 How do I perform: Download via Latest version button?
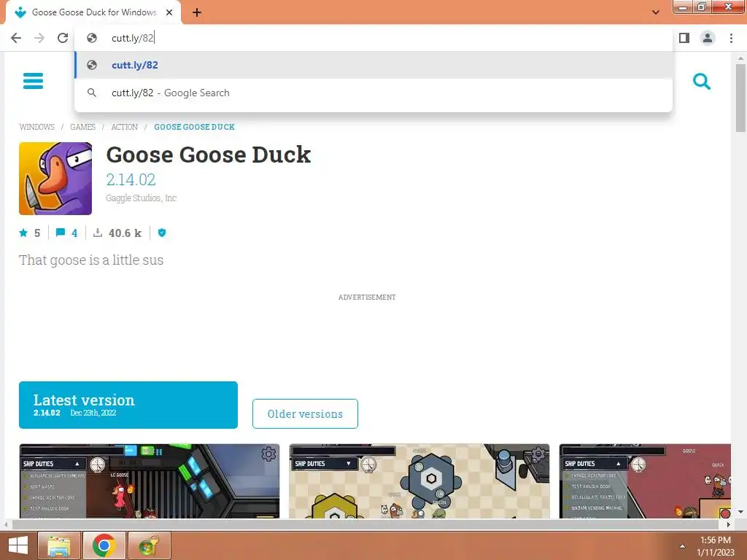pos(128,405)
